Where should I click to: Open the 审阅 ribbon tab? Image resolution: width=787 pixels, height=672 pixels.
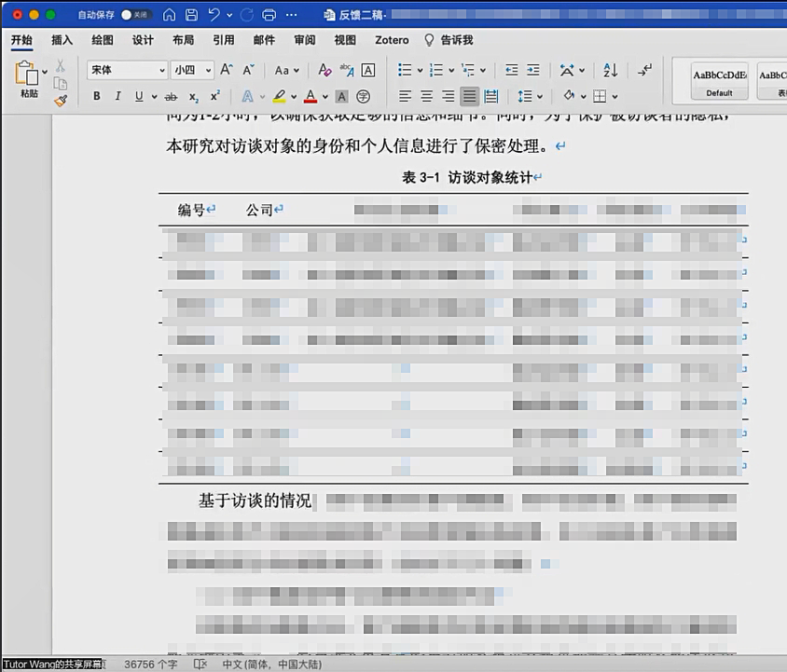[305, 40]
